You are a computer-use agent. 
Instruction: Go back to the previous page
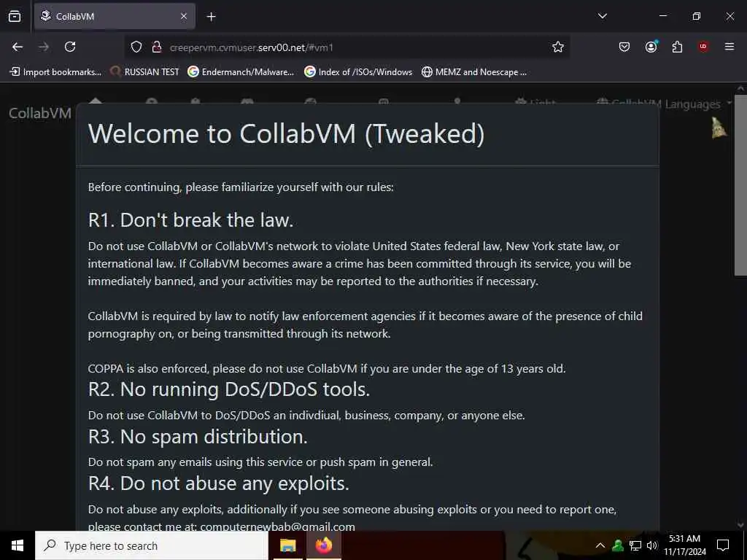[x=18, y=47]
